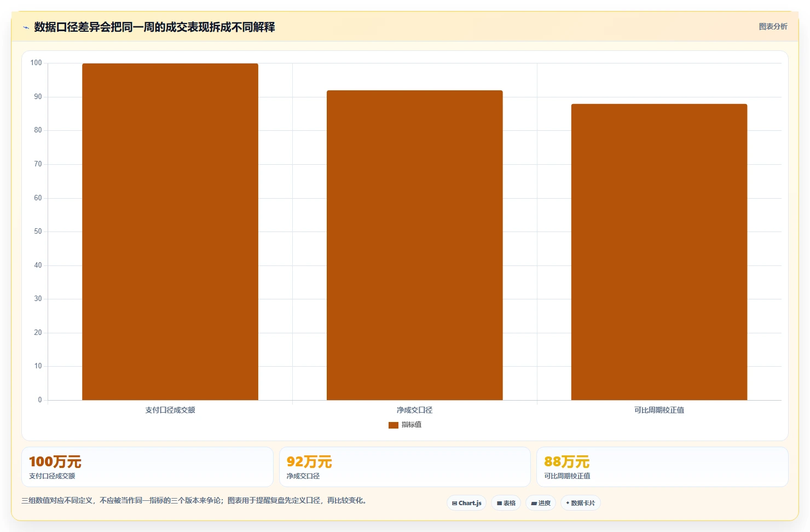Click the 净成交口径 bar in chart
This screenshot has height=532, width=810.
pyautogui.click(x=415, y=245)
